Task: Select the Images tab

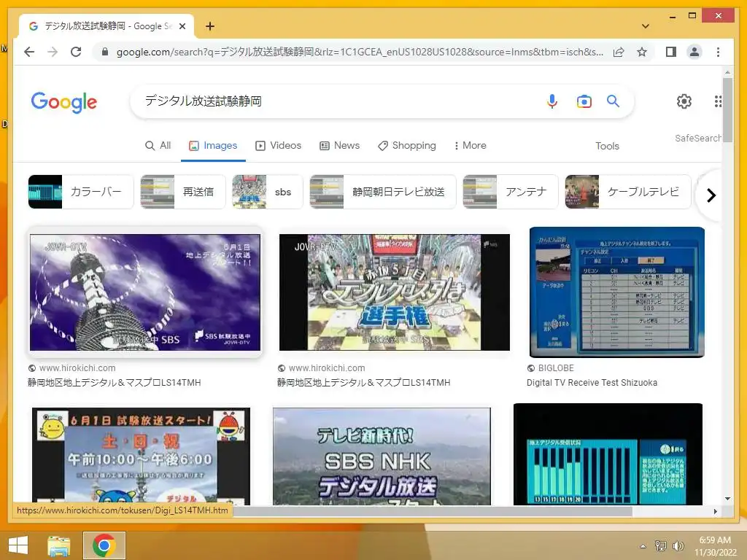Action: 213,146
